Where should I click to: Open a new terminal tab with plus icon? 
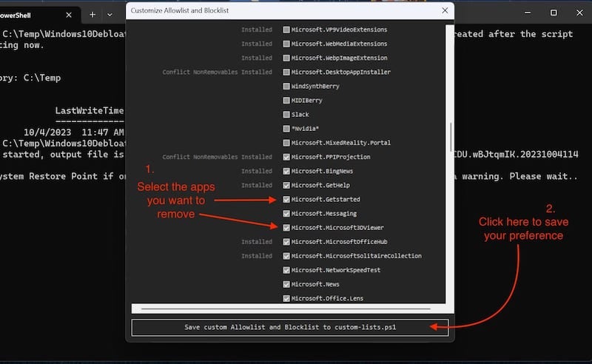click(92, 15)
